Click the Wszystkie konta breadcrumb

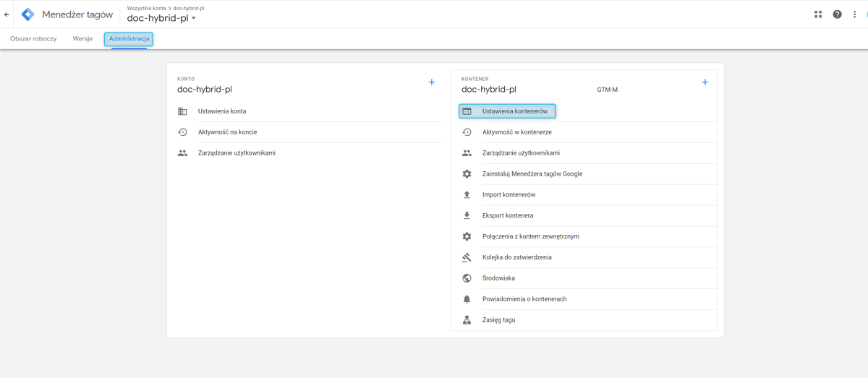[147, 8]
